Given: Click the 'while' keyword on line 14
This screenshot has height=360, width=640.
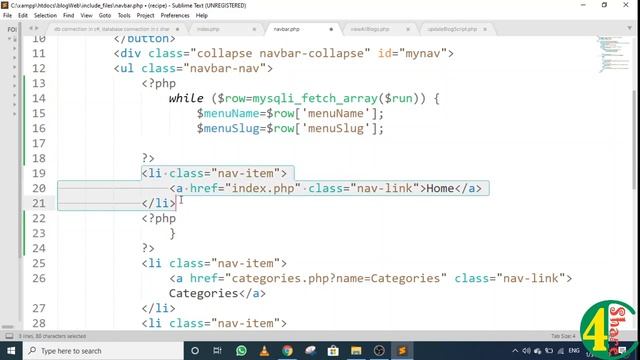Looking at the screenshot, I should [186, 98].
